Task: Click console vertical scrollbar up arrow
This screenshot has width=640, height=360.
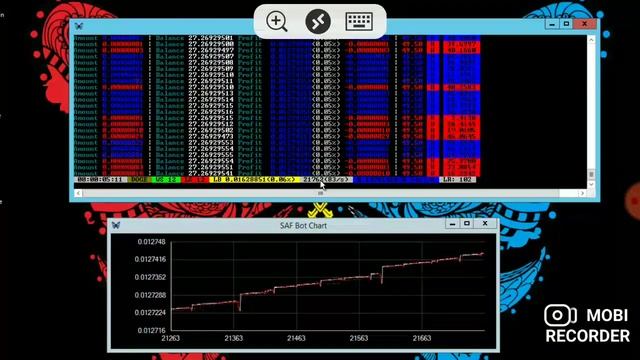Action: coord(591,40)
